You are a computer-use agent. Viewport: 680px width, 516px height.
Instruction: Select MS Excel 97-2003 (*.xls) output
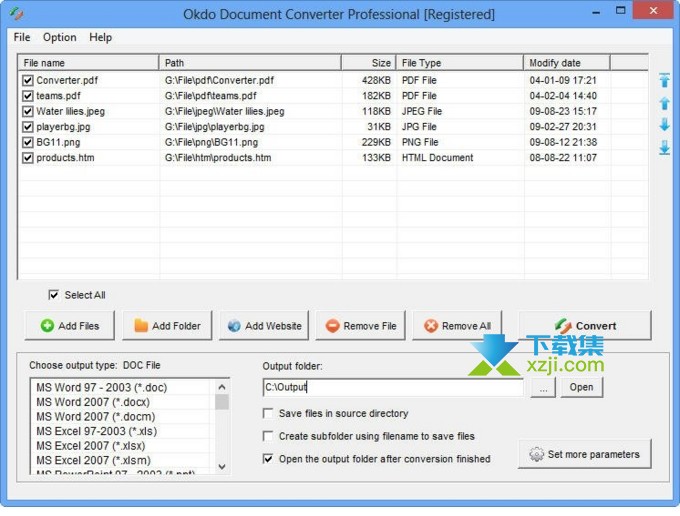coord(96,431)
